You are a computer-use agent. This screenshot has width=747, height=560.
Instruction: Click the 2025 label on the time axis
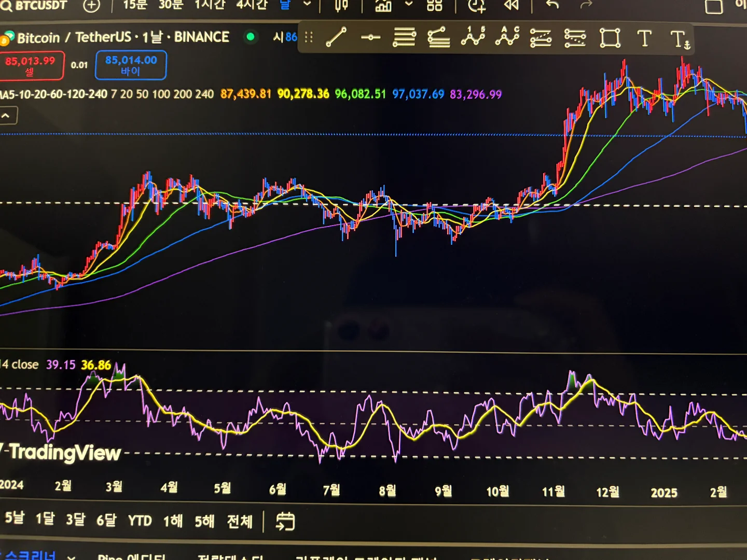(664, 493)
